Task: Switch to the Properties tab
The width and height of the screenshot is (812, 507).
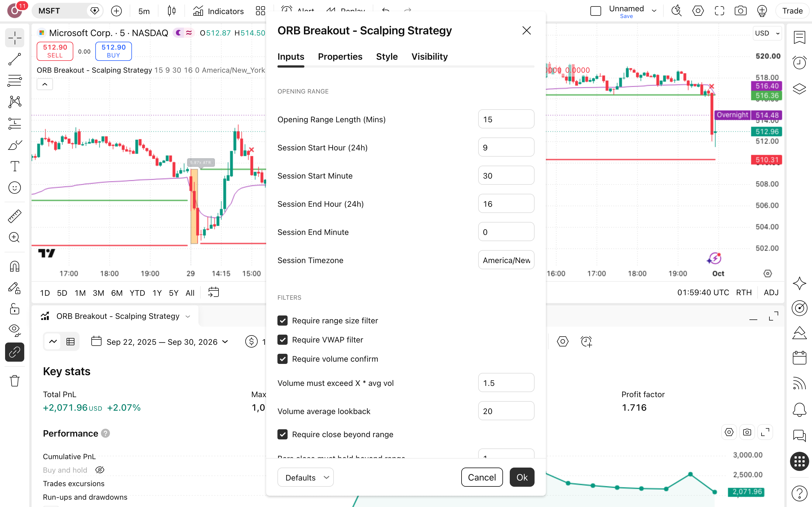Action: [x=340, y=57]
